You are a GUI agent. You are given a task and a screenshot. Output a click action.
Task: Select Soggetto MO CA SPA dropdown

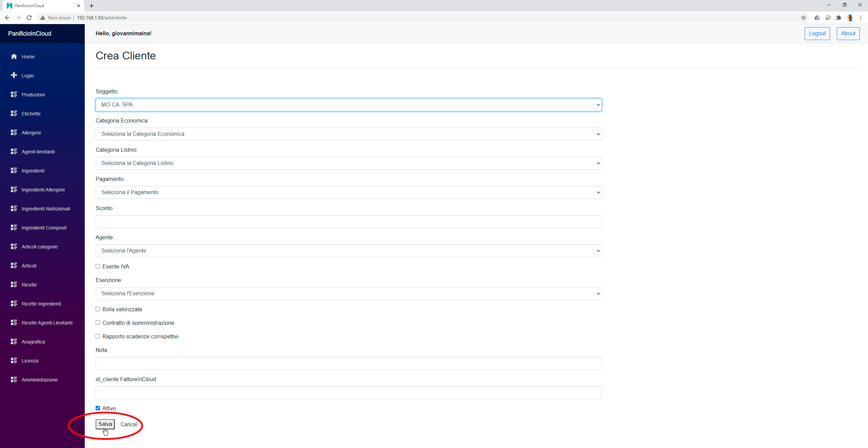pos(349,105)
